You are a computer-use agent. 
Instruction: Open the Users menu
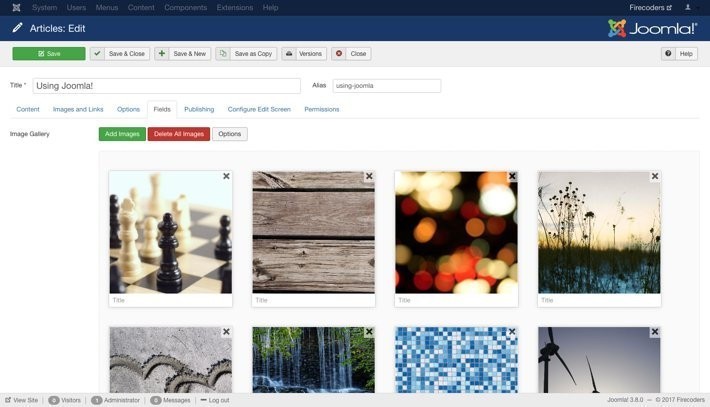click(76, 8)
